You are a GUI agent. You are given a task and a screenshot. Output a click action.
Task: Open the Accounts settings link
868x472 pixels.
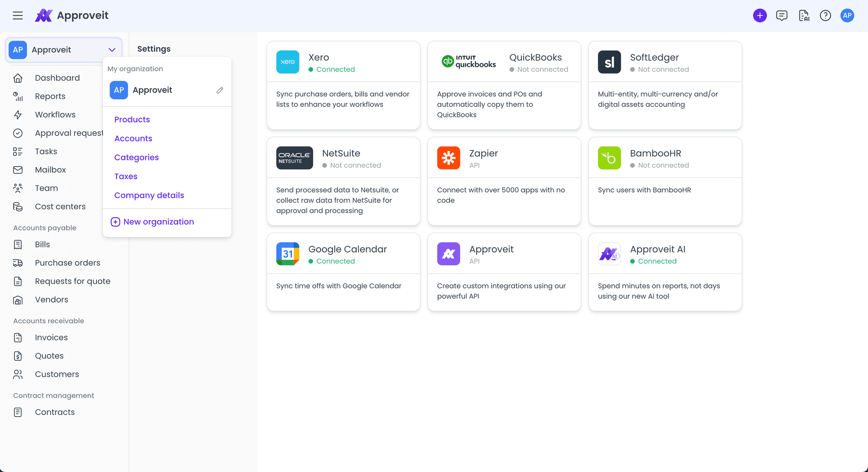coord(133,138)
